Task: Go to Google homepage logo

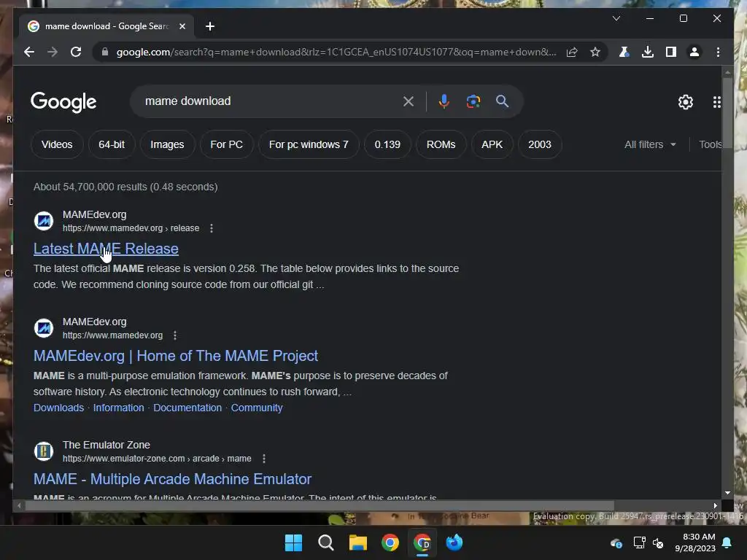Action: [x=63, y=101]
